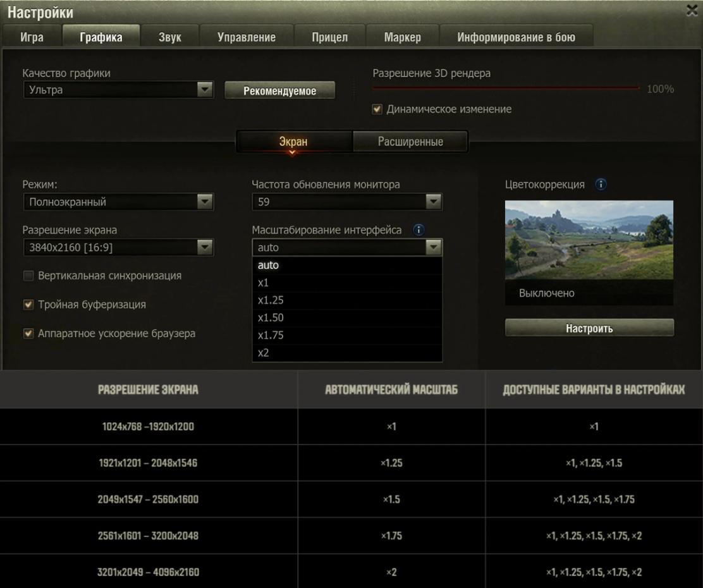Go to the Управление tab

[247, 37]
